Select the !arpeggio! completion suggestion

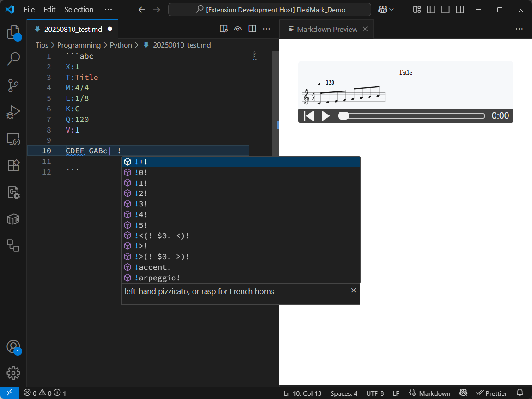[157, 278]
